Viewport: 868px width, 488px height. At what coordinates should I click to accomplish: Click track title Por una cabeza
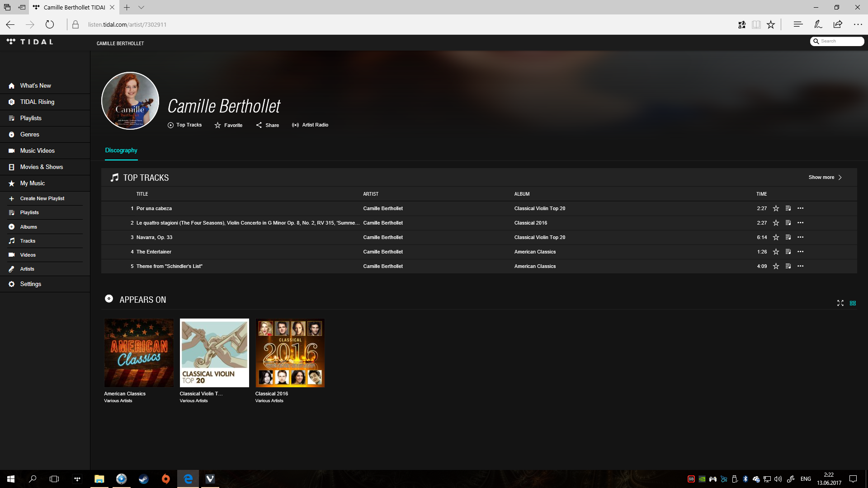[154, 208]
